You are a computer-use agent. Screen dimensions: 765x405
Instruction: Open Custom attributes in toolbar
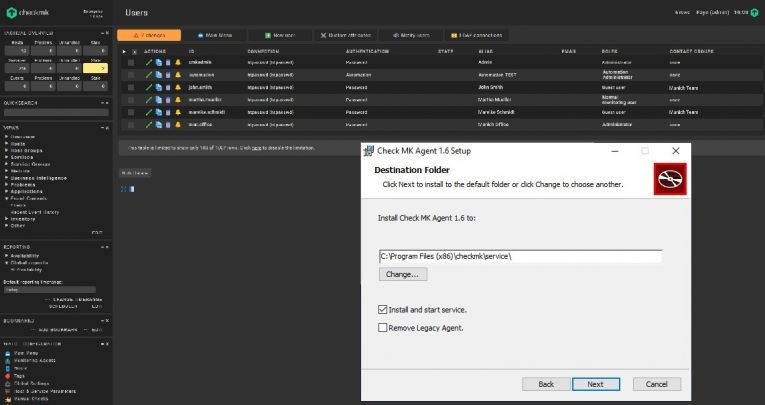(345, 35)
